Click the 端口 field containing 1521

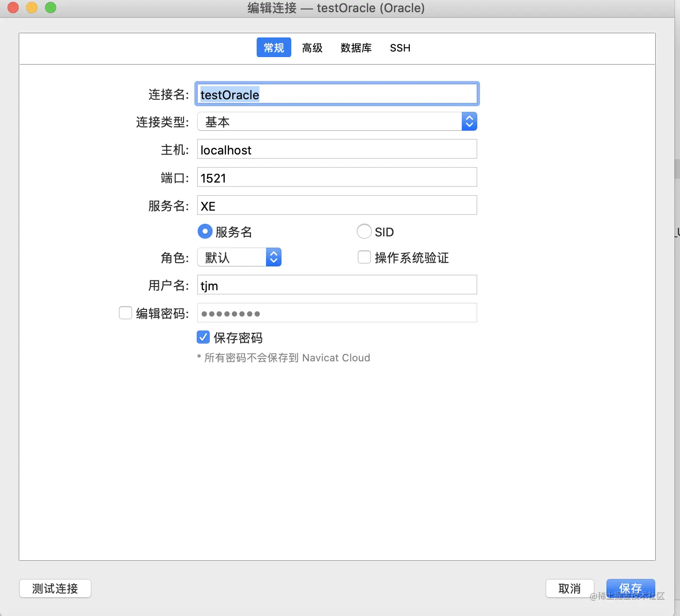(x=337, y=177)
